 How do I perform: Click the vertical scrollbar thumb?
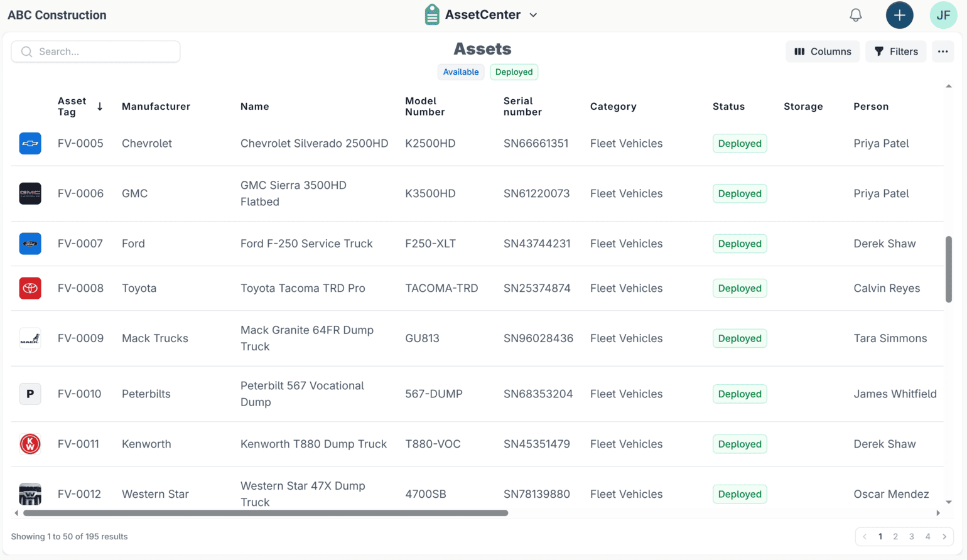pyautogui.click(x=948, y=269)
